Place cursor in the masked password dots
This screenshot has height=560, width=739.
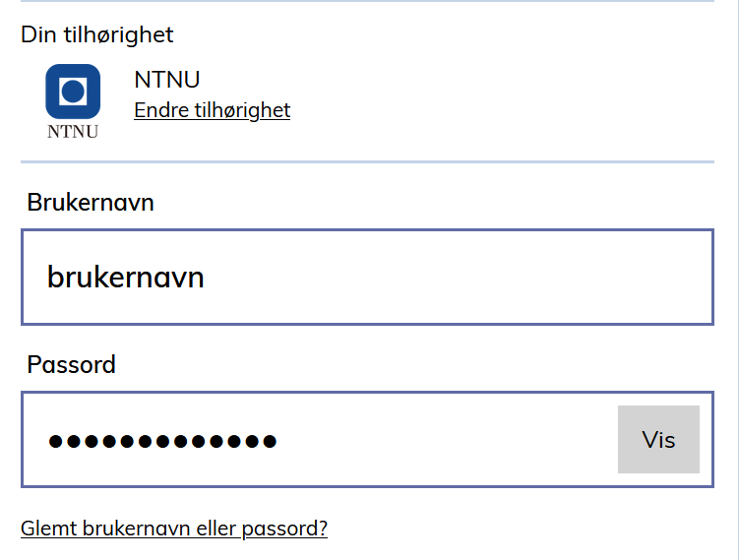click(162, 441)
